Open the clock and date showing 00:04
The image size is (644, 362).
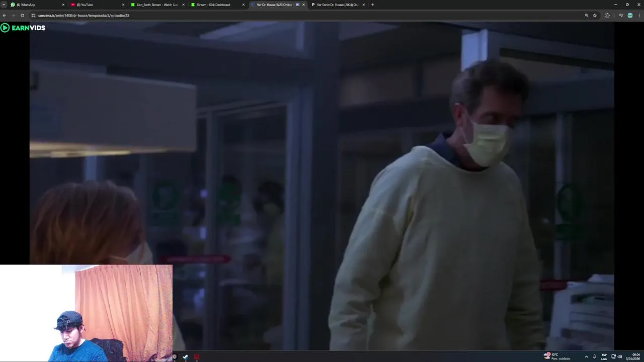(x=632, y=356)
